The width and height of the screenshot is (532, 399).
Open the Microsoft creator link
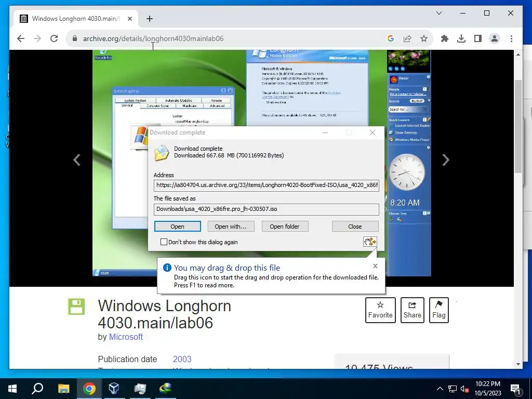(x=126, y=337)
